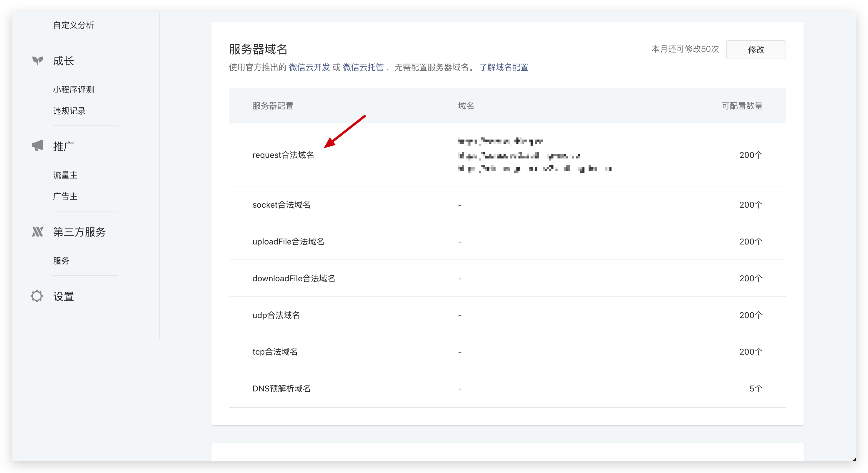Viewport: 868px width, 473px height.
Task: Click the downloadFile合法域名 row
Action: point(294,278)
